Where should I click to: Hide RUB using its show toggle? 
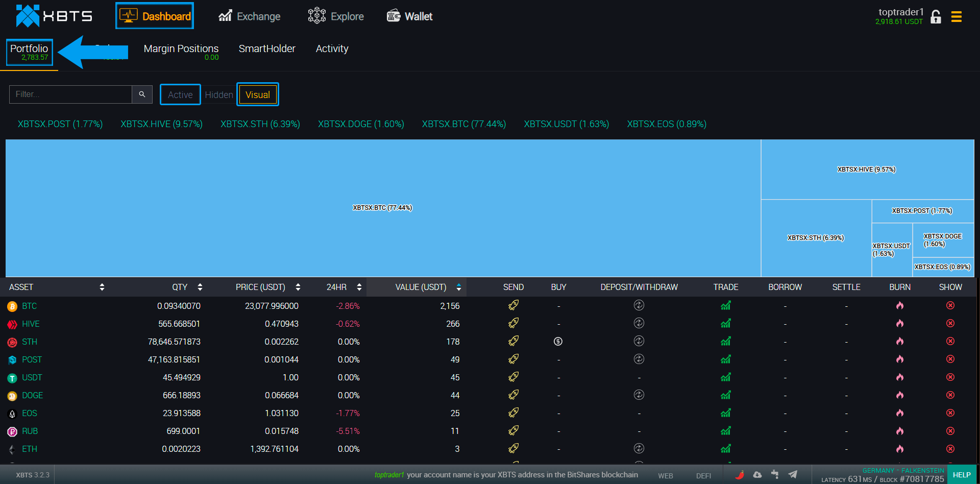point(950,430)
